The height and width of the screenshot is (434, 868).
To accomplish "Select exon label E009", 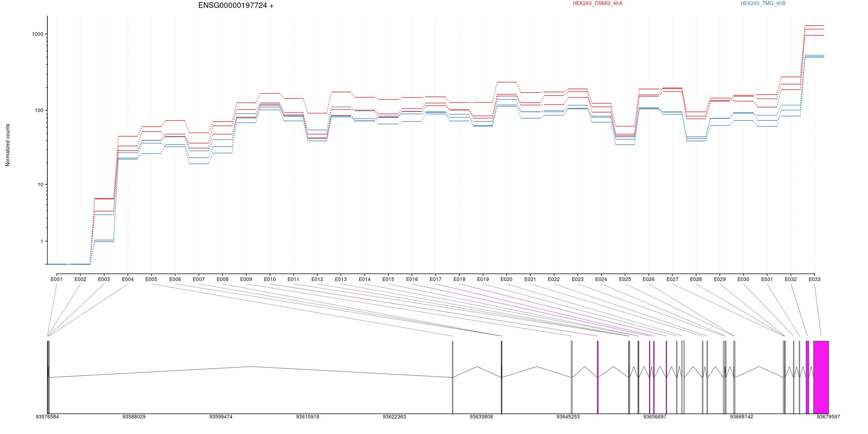I will pyautogui.click(x=246, y=279).
